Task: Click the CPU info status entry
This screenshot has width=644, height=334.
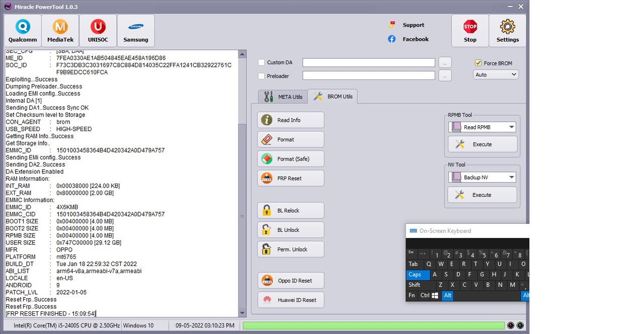Action: pyautogui.click(x=67, y=325)
